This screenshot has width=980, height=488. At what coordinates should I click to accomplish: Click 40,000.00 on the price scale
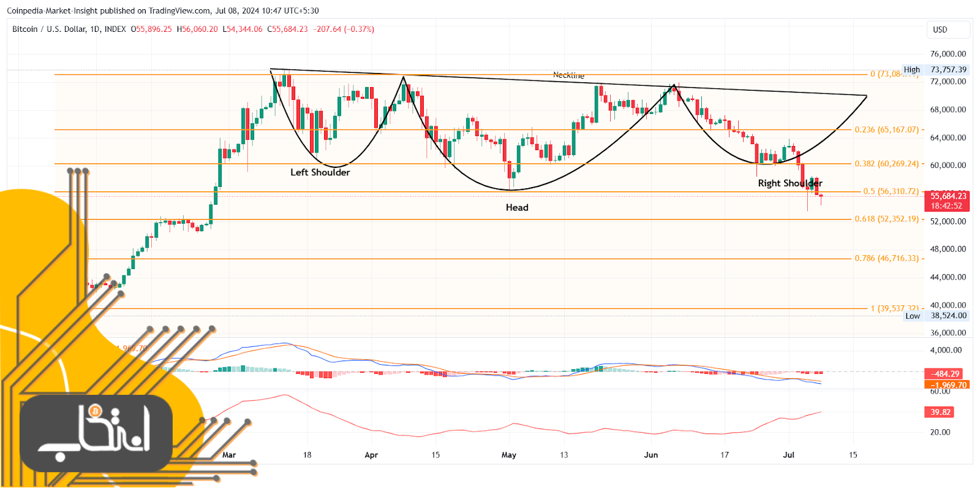click(x=948, y=305)
